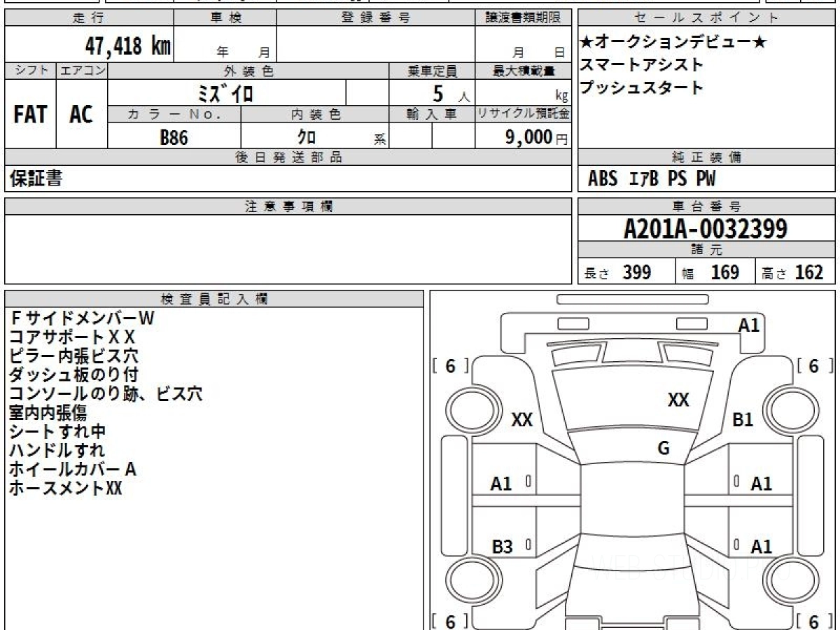Click the スマートアシスト sales point line

[641, 65]
